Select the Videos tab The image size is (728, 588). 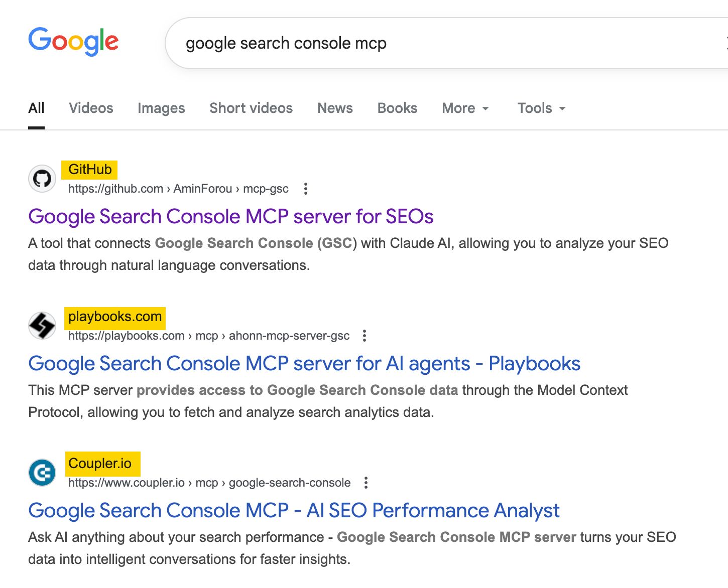91,108
